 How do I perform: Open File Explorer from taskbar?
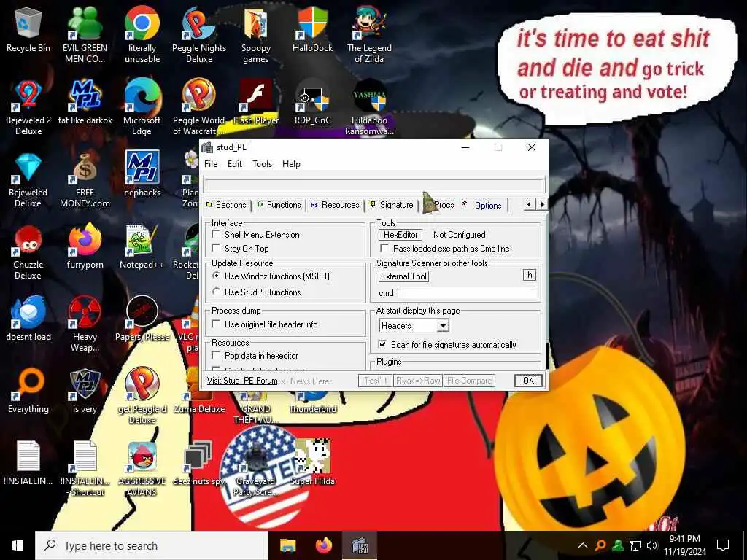pyautogui.click(x=287, y=545)
